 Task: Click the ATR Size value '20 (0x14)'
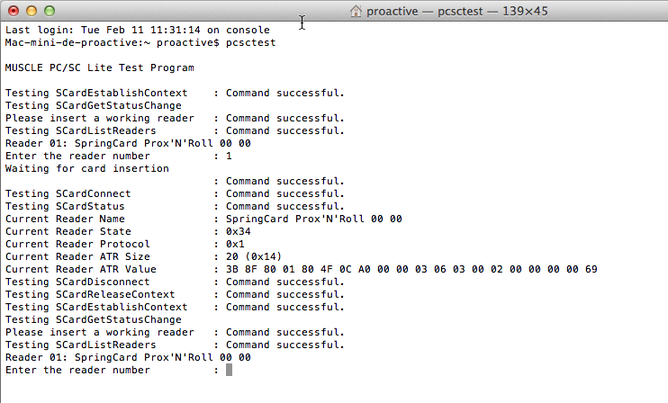pos(254,256)
